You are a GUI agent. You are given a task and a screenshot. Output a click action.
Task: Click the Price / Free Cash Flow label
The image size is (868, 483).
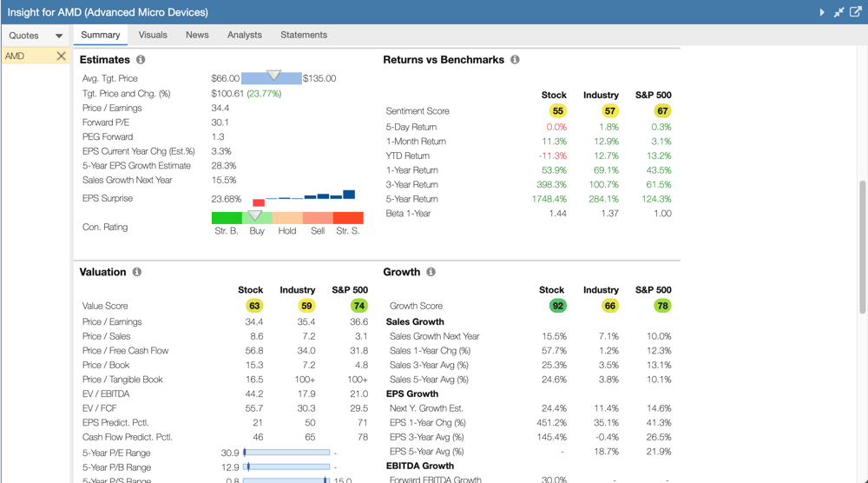pyautogui.click(x=126, y=351)
